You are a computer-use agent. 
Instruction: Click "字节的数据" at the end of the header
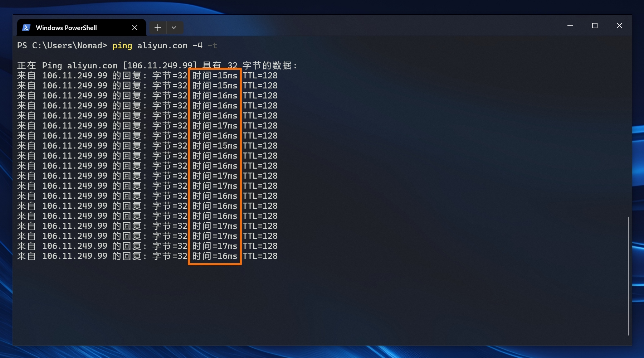(267, 66)
